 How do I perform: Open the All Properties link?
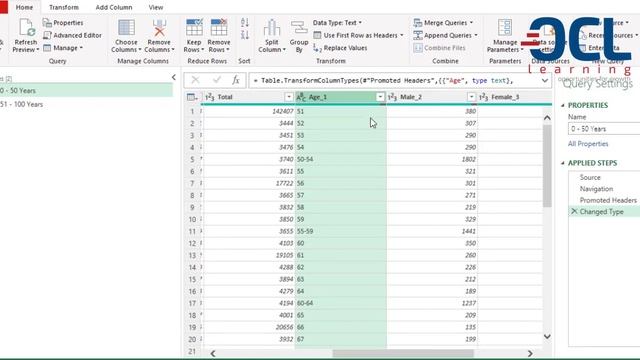(588, 144)
